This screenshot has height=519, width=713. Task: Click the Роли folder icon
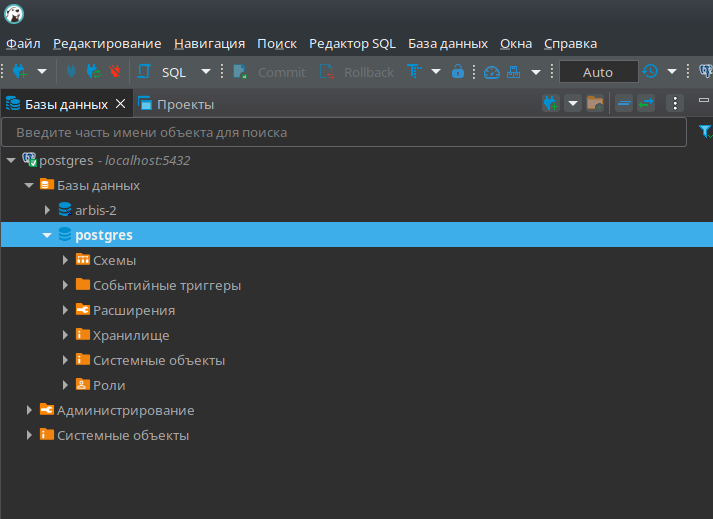[83, 384]
